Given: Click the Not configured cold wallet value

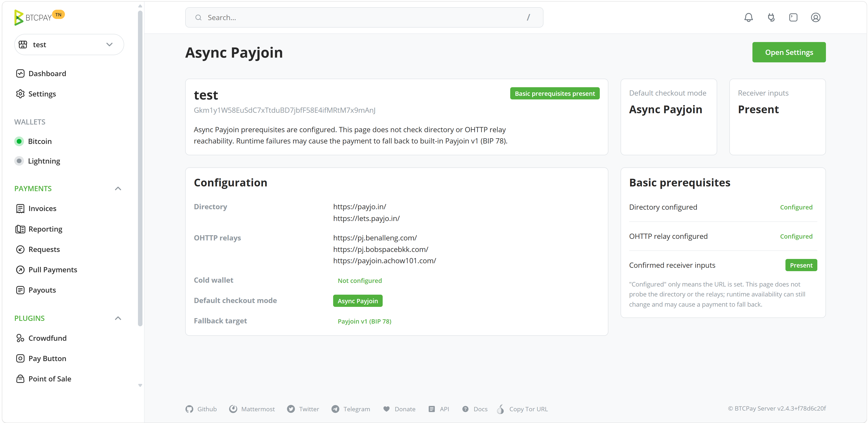Looking at the screenshot, I should click(360, 281).
